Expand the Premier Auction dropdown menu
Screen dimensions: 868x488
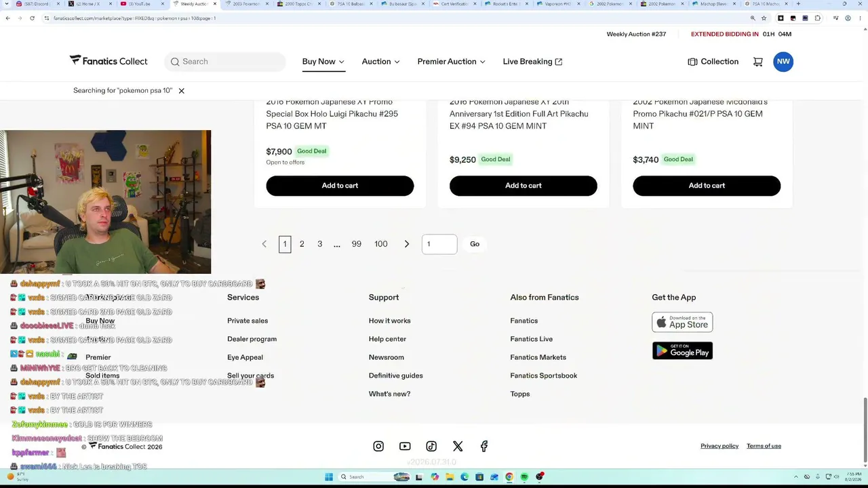pos(451,62)
